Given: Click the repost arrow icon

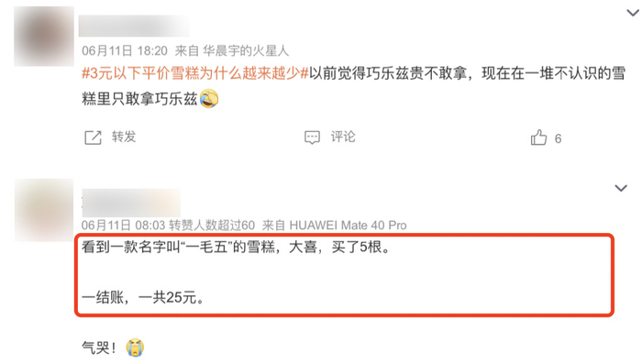Looking at the screenshot, I should (93, 138).
